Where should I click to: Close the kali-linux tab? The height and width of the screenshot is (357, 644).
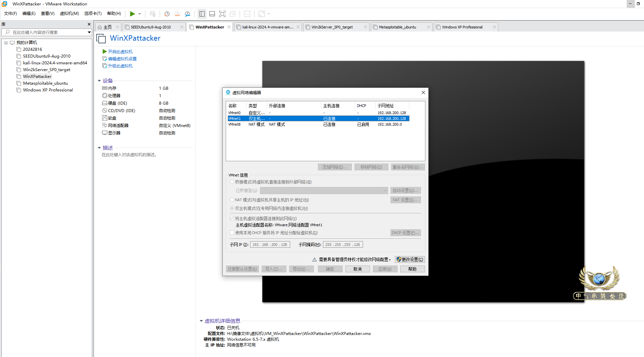pos(298,27)
